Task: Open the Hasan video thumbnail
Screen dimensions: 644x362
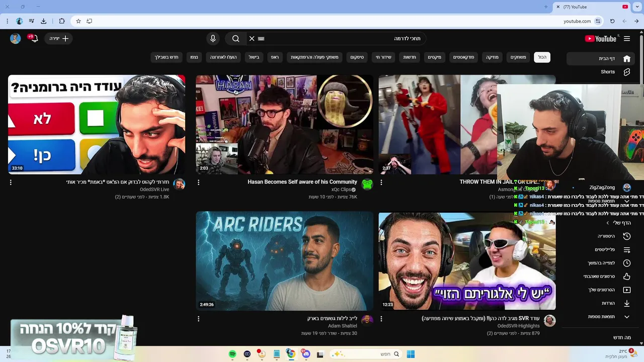Action: click(x=285, y=125)
